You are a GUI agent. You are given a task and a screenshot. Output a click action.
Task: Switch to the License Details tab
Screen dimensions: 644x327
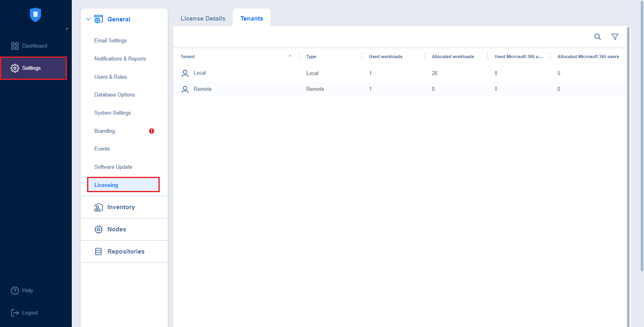(x=203, y=19)
